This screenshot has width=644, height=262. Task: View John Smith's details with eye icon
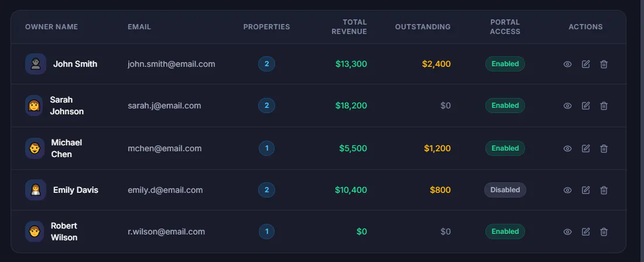567,64
